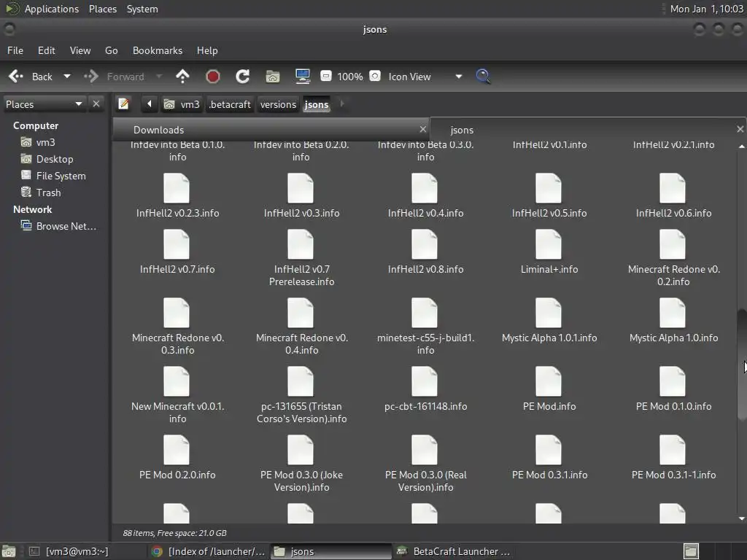Open the Places panel menu
The image size is (747, 560).
103,9
